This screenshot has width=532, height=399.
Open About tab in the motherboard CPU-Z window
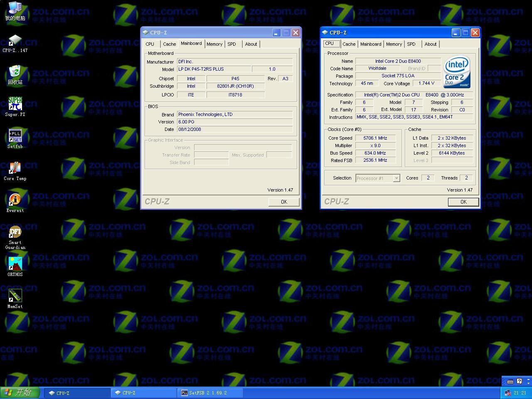point(251,44)
